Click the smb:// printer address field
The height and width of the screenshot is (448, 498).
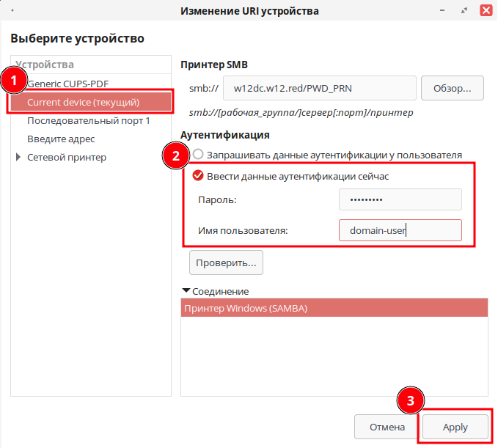point(319,88)
